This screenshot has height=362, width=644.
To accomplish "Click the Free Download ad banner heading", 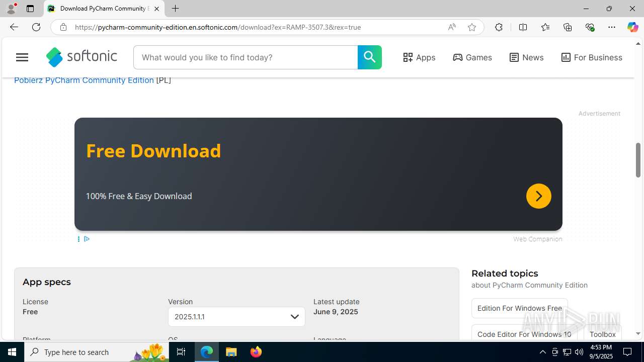I will coord(153,151).
